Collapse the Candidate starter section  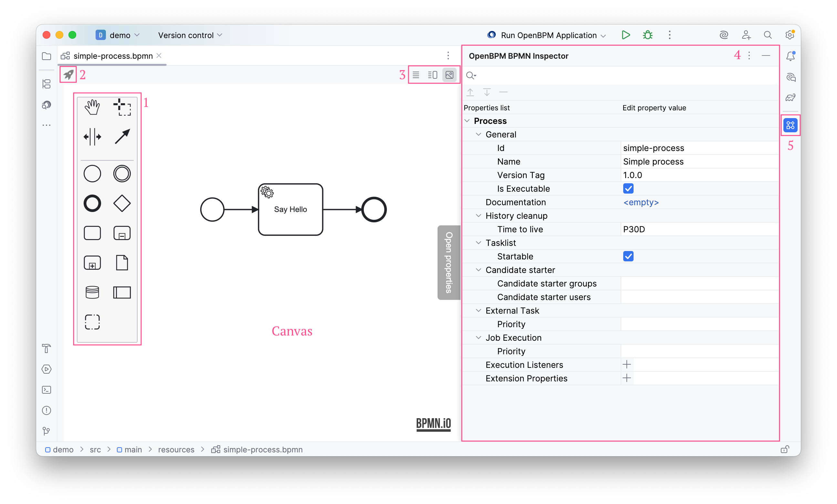(x=479, y=270)
